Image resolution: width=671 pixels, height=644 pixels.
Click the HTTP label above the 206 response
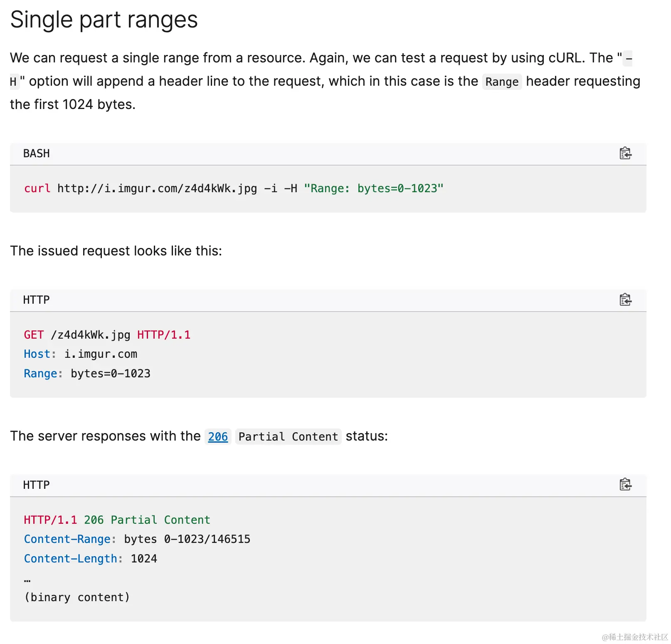coord(37,485)
